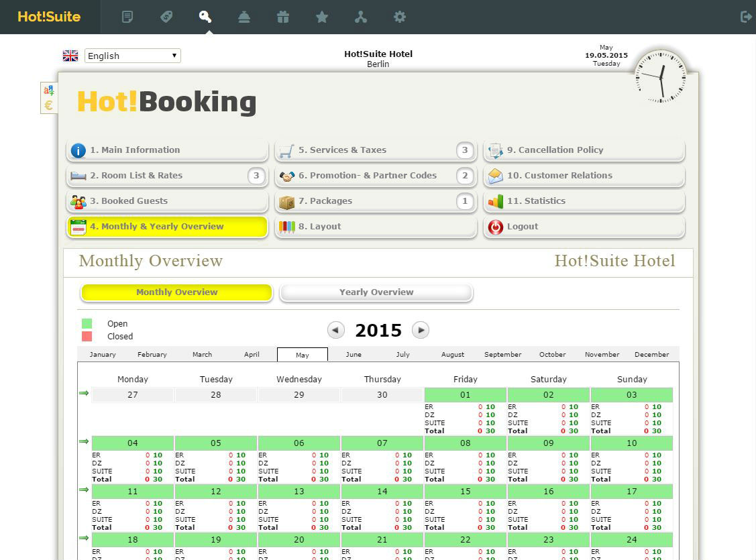Click the network nodes icon in top bar

tap(361, 17)
